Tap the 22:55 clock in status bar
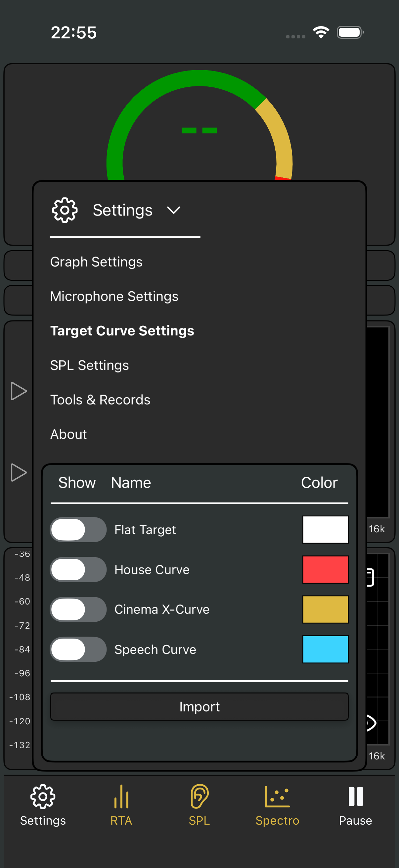 tap(74, 33)
